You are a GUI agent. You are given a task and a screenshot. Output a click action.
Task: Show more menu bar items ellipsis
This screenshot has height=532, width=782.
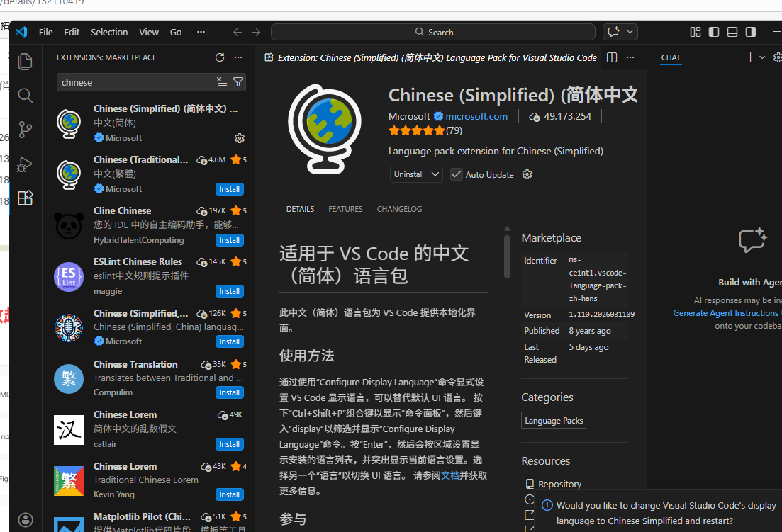click(201, 32)
